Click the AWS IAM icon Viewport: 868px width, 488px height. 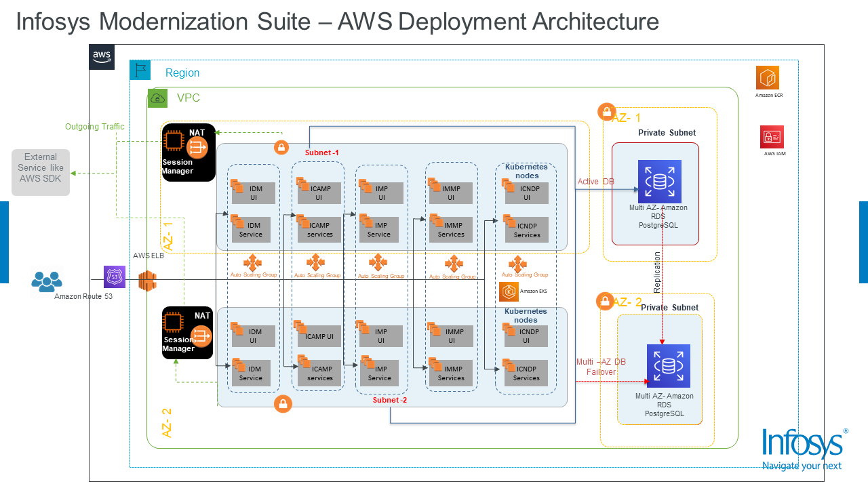pyautogui.click(x=772, y=137)
